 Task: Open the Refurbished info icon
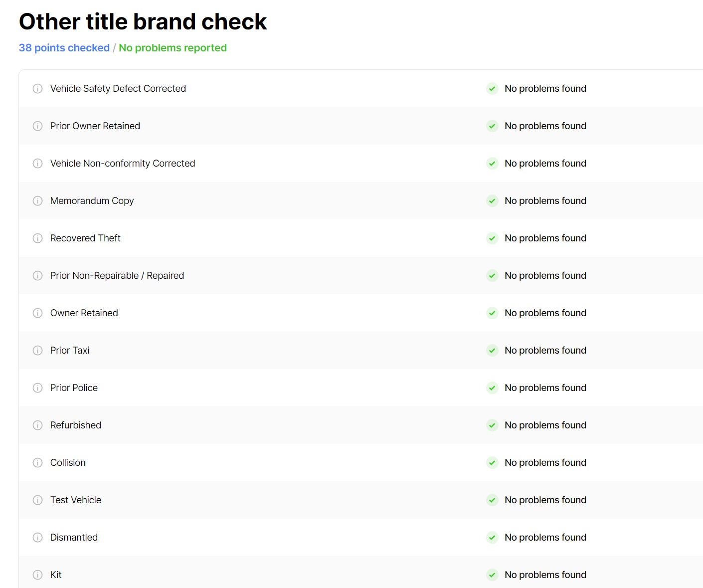point(37,425)
